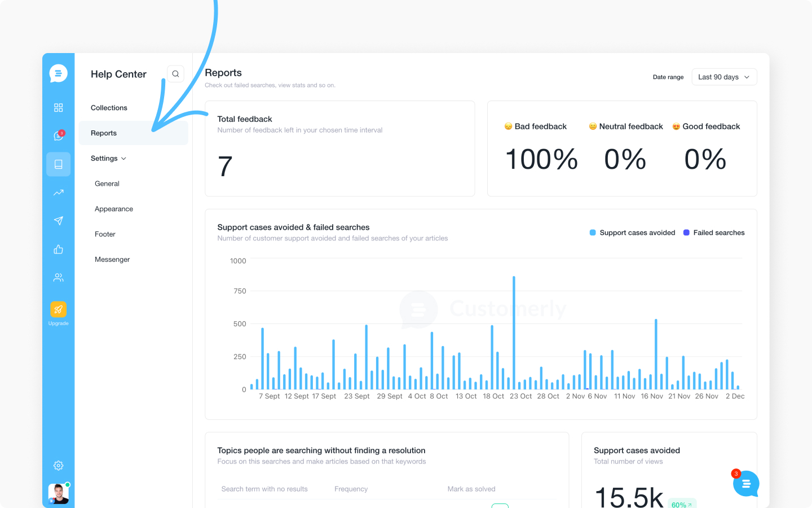Select the Help Center book icon
This screenshot has height=508, width=812.
(58, 164)
